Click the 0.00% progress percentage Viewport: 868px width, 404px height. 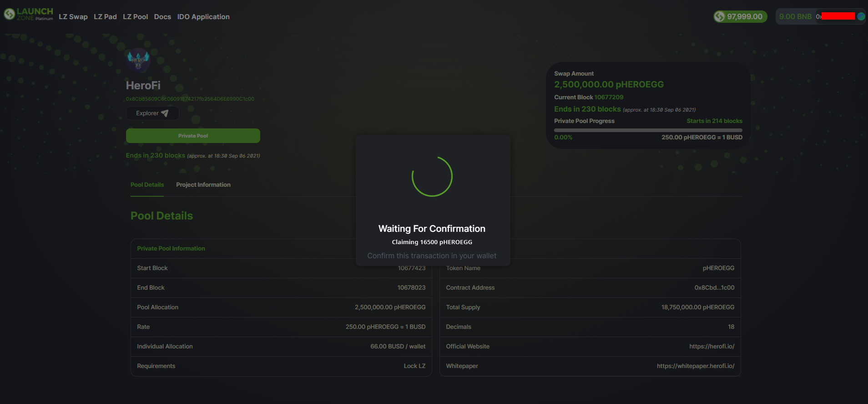click(x=563, y=138)
